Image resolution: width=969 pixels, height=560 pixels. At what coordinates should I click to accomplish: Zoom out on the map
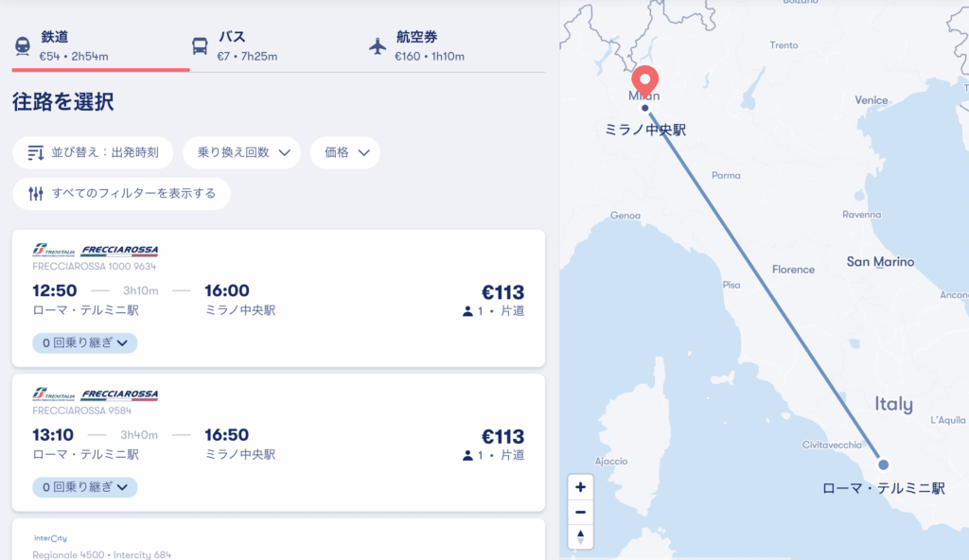click(x=580, y=512)
